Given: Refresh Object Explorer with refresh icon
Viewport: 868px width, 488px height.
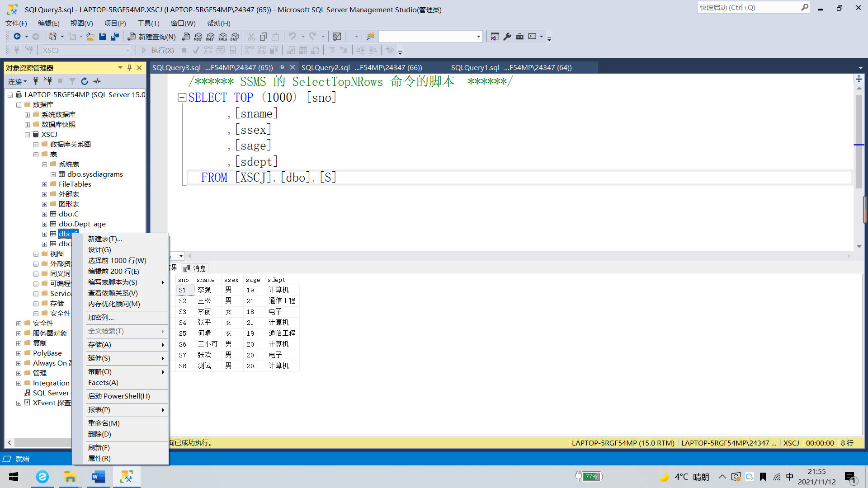Looking at the screenshot, I should [85, 81].
